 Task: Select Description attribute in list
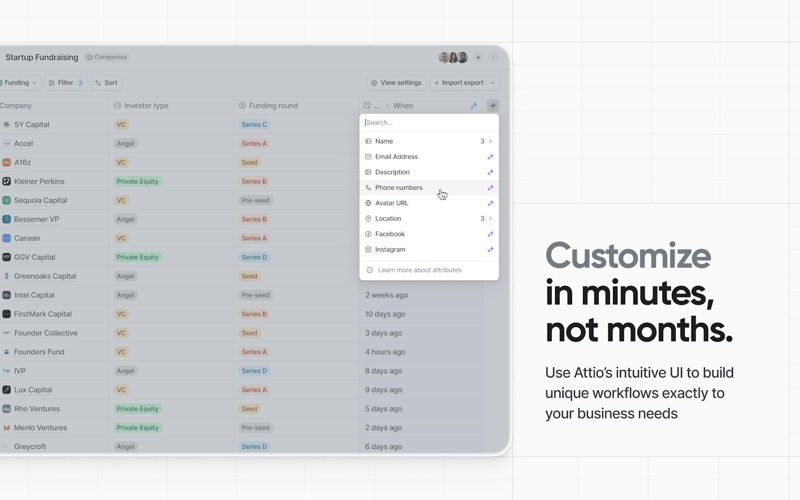point(429,172)
